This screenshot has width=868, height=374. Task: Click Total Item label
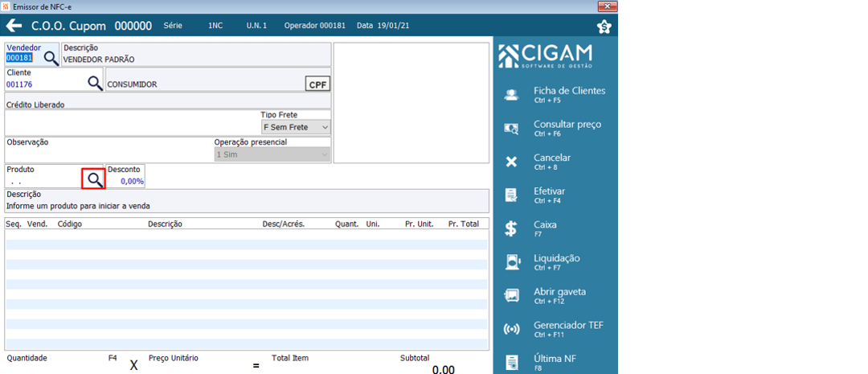[290, 358]
